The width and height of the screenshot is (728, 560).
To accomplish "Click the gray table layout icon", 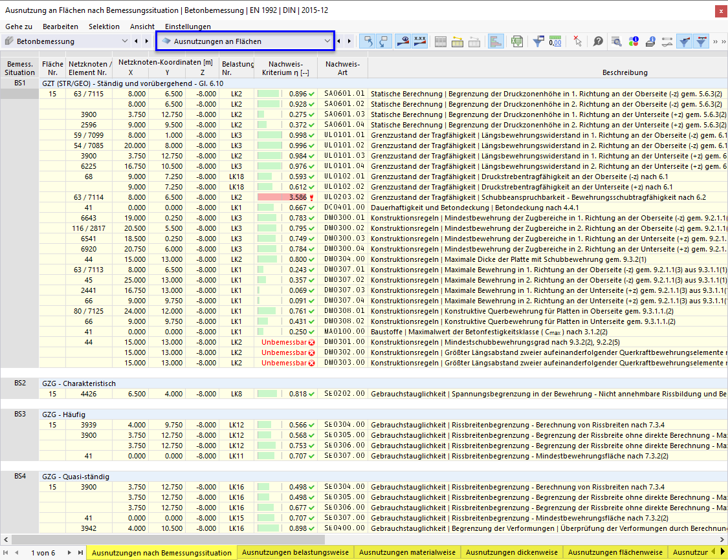I will [441, 41].
